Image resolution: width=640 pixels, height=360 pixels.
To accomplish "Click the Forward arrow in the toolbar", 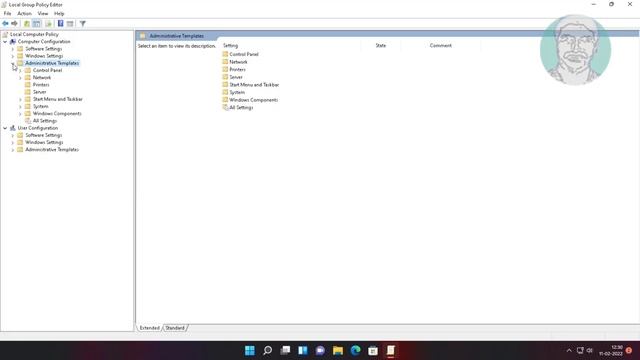I will click(x=14, y=24).
